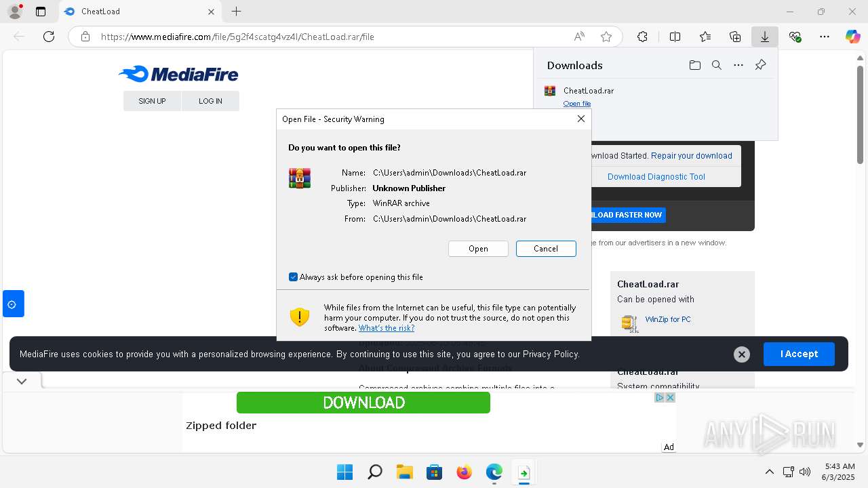This screenshot has height=488, width=868.
Task: Click the green DOWNLOAD ad button
Action: pyautogui.click(x=363, y=403)
